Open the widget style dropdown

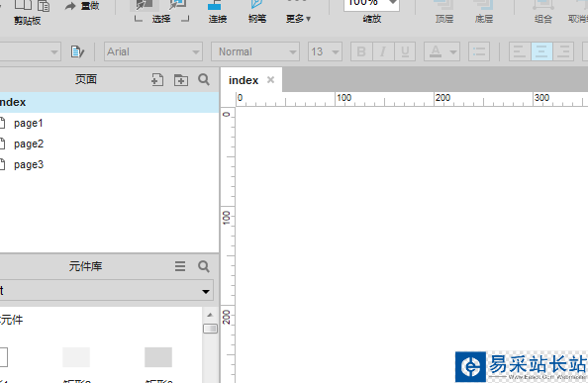pos(54,51)
